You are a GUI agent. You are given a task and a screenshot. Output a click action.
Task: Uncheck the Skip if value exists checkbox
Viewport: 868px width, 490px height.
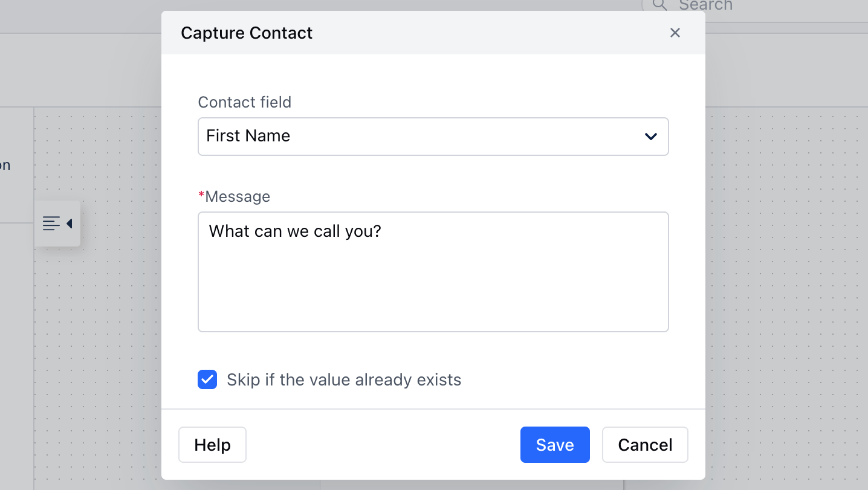tap(207, 379)
